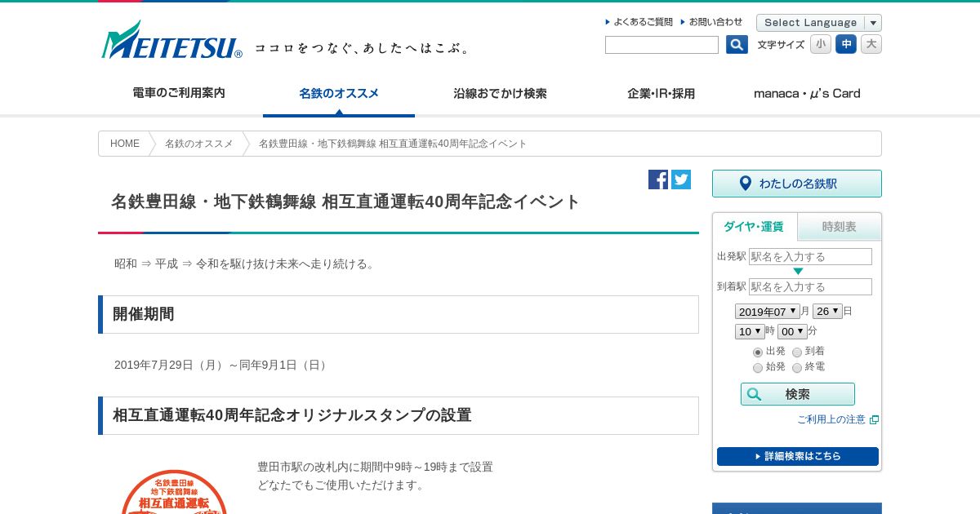Open 電車のご利用案内 menu
Viewport: 980px width, 514px height.
click(x=179, y=93)
